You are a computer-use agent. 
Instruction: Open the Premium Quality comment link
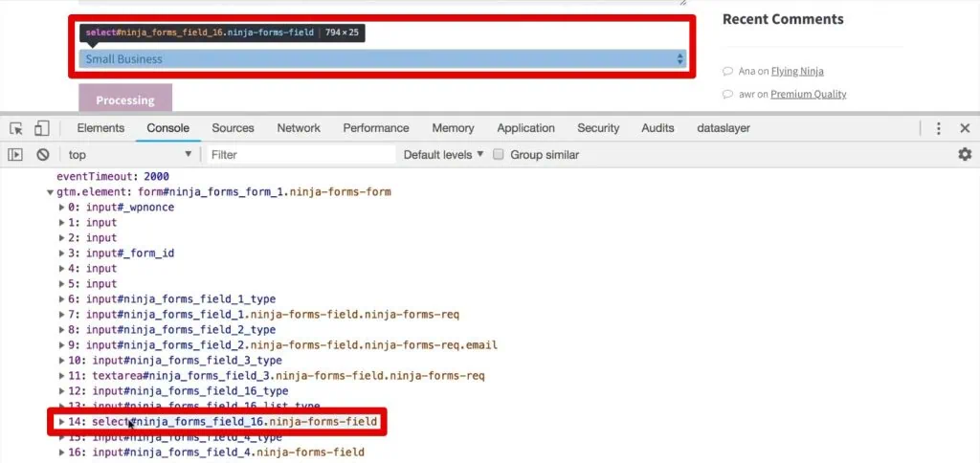(808, 95)
